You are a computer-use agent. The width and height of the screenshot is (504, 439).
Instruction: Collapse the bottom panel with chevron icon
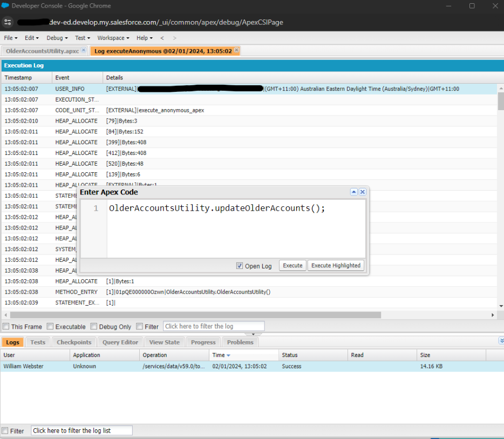tap(501, 341)
